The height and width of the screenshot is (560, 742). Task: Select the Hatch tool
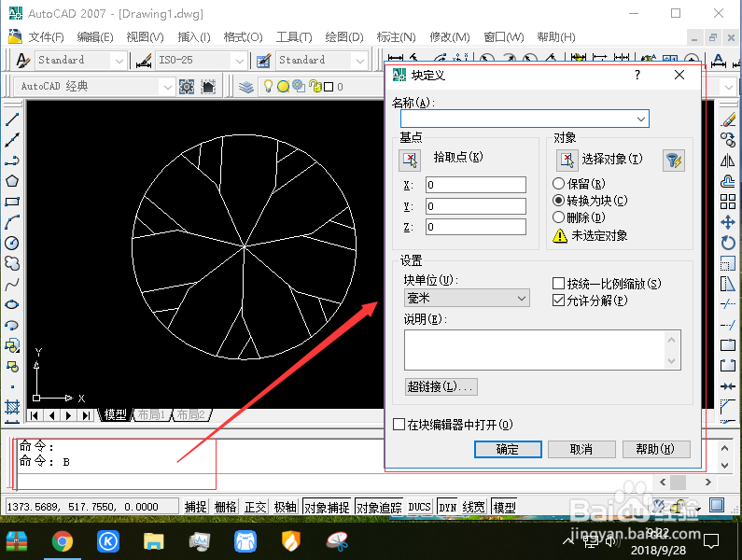(12, 407)
